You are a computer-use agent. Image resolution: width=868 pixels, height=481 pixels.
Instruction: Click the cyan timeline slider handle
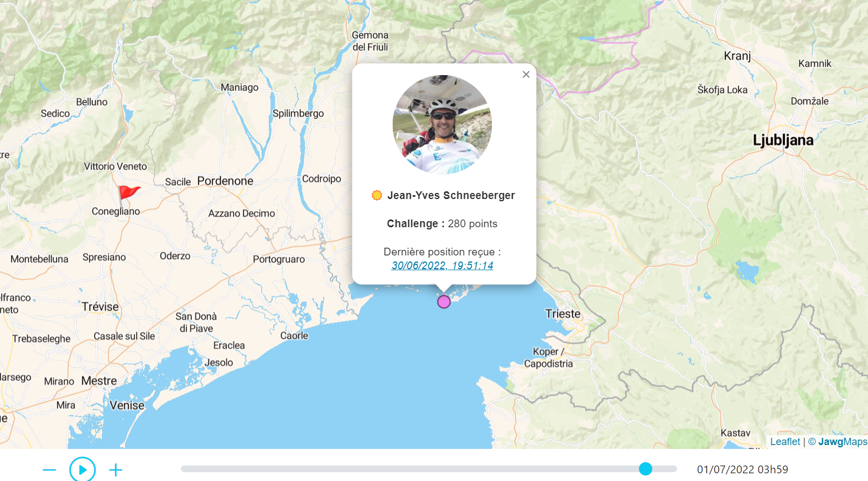pyautogui.click(x=646, y=469)
